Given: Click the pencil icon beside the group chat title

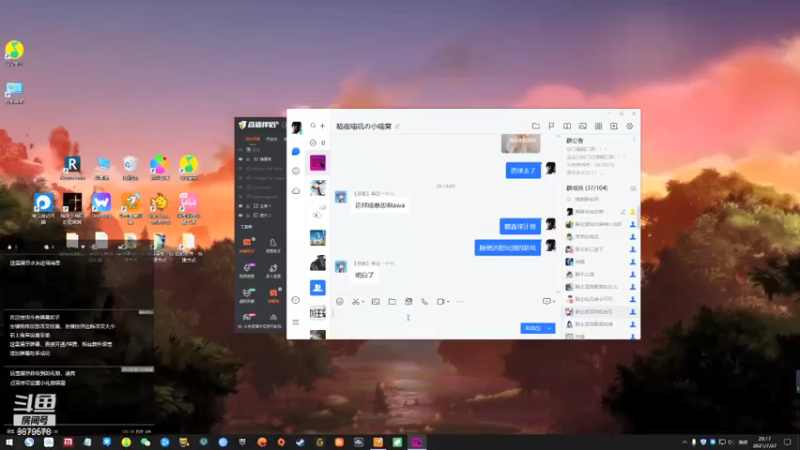Looking at the screenshot, I should [x=397, y=126].
